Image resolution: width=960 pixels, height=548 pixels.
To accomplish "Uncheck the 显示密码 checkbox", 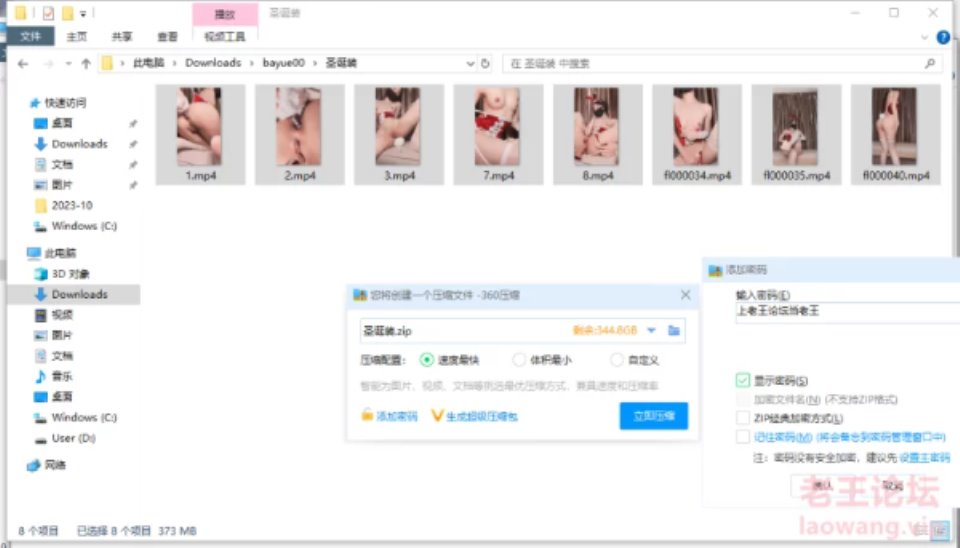I will coord(742,380).
